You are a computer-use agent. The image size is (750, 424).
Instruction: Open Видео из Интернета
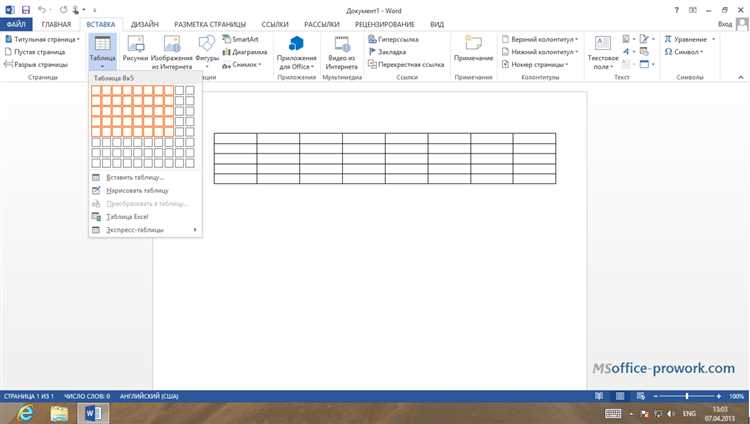click(343, 50)
